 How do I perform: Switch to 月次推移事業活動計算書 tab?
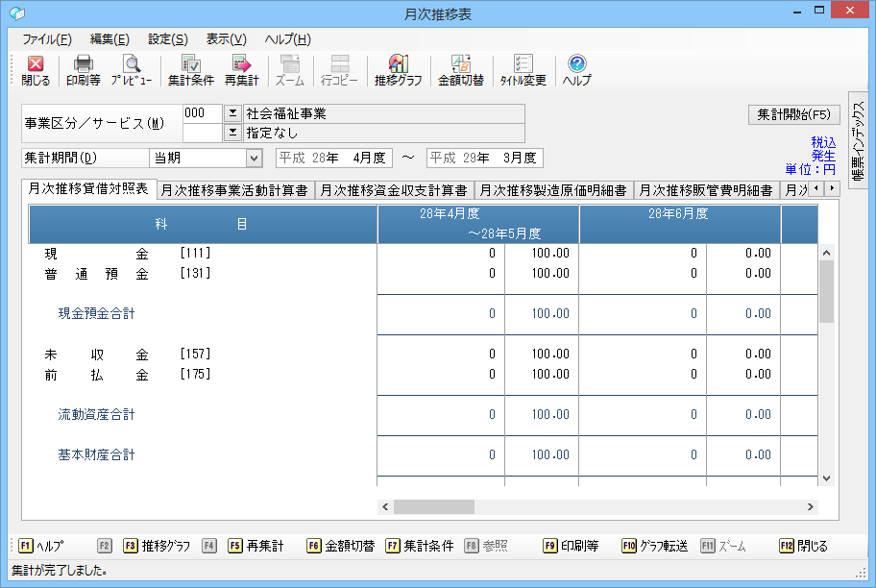(234, 190)
